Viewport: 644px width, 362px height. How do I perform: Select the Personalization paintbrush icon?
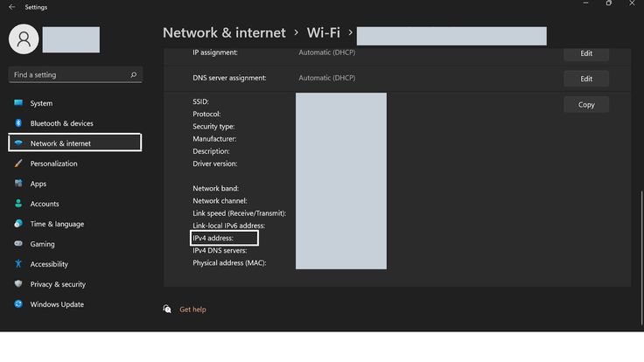point(18,164)
